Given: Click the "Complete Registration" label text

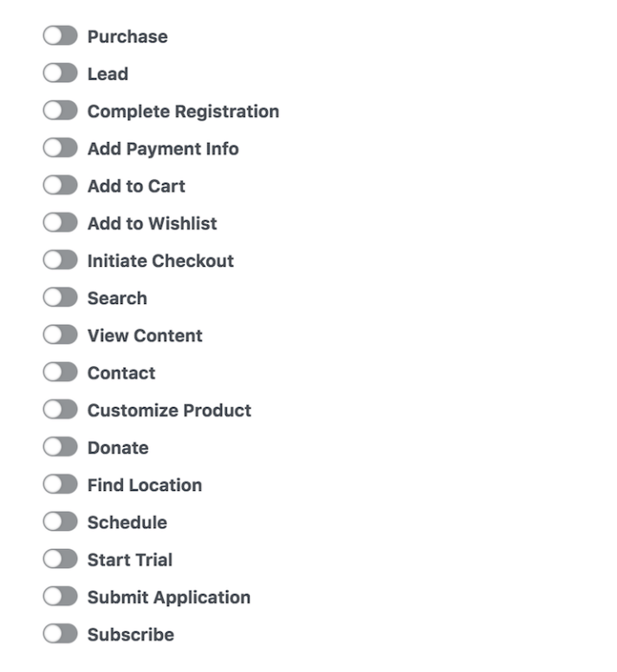Looking at the screenshot, I should (x=183, y=112).
